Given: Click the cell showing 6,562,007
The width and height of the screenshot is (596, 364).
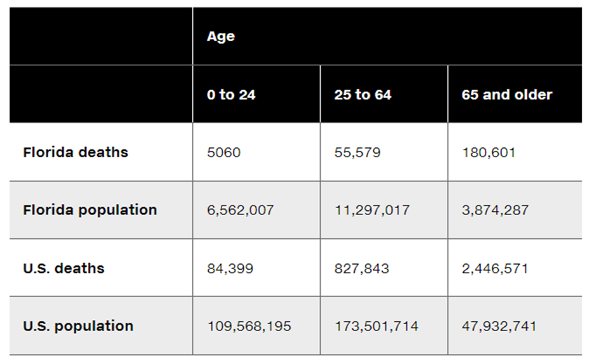Looking at the screenshot, I should pyautogui.click(x=256, y=210).
